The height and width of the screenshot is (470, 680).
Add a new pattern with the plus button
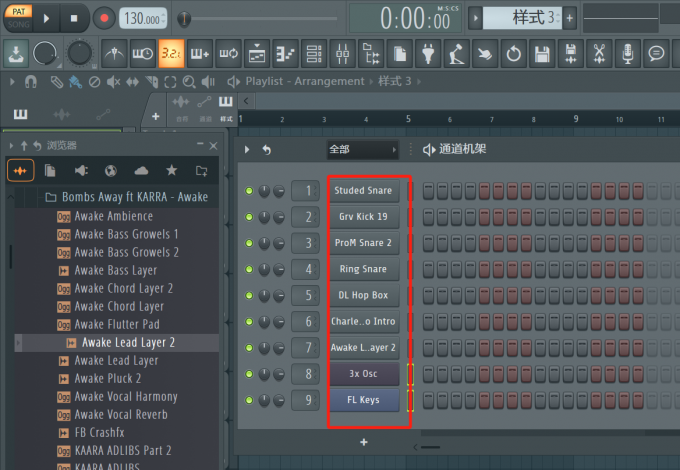[569, 18]
